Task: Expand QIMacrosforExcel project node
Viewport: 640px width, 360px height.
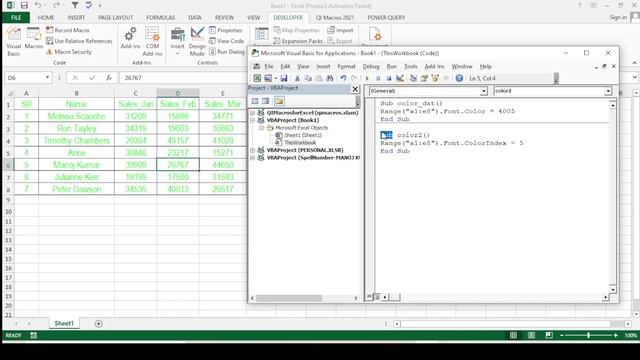Action: [x=252, y=113]
